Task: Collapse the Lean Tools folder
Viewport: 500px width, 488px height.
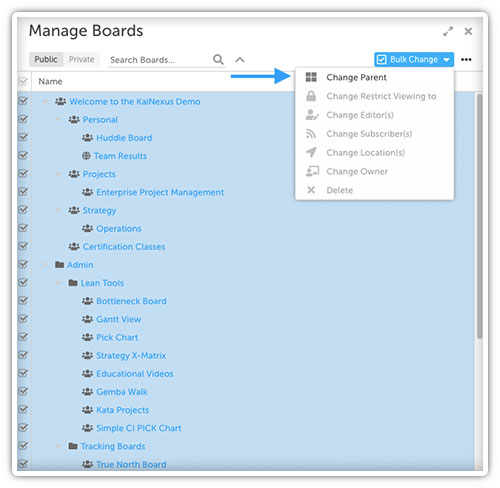Action: (59, 283)
